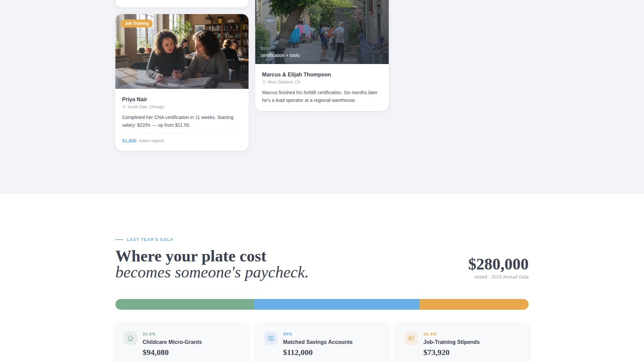Expand the Matched Savings Accounts breakdown
This screenshot has width=644, height=362.
[x=322, y=343]
